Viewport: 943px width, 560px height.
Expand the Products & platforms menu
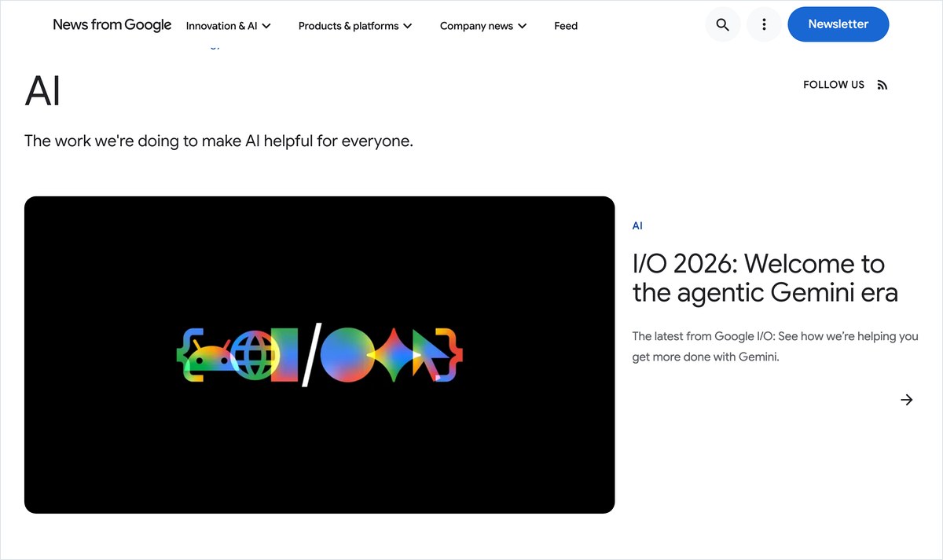coord(355,26)
